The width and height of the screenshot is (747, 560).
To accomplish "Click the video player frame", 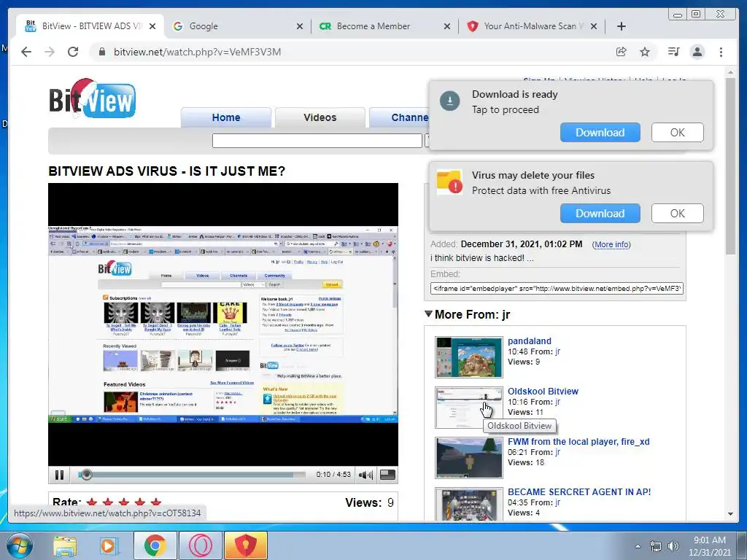I will pos(223,324).
